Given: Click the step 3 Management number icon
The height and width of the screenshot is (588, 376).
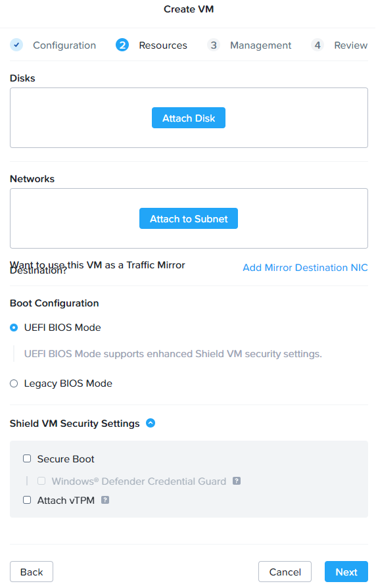Looking at the screenshot, I should [213, 45].
